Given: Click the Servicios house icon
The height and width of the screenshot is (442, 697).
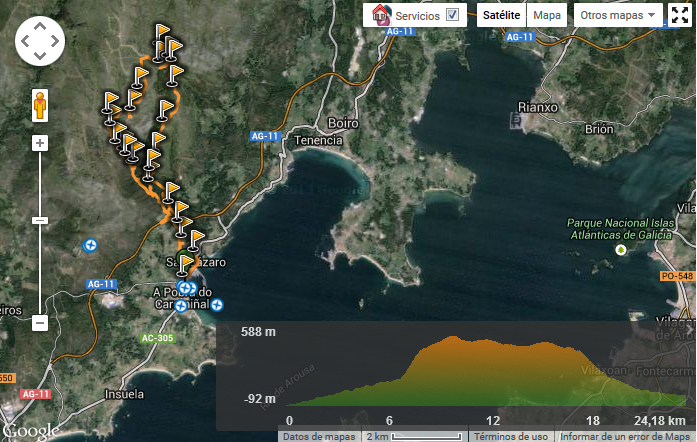Looking at the screenshot, I should click(381, 15).
